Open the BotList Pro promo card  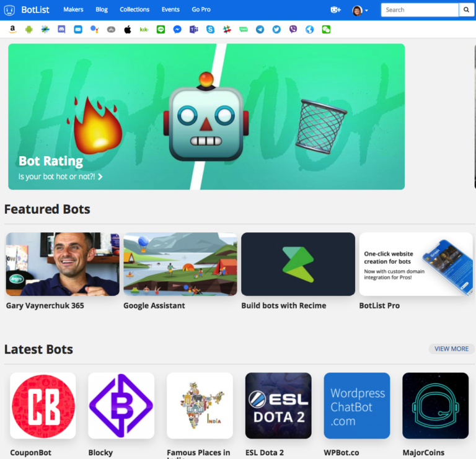(416, 264)
